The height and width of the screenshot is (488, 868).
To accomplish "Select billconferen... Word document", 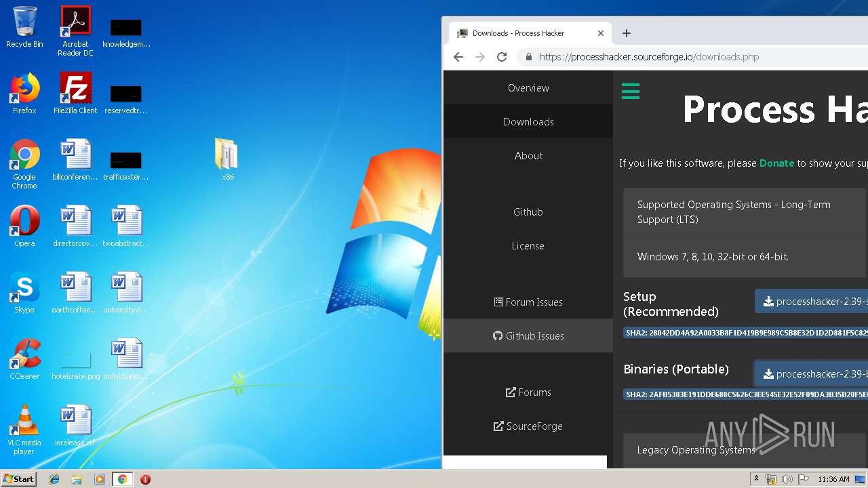I will tap(75, 160).
